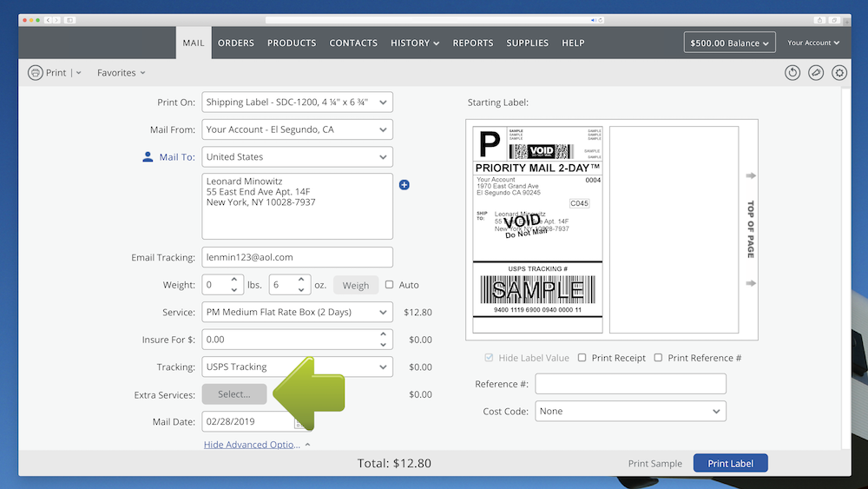Image resolution: width=868 pixels, height=489 pixels.
Task: Click the recipient address text box
Action: [297, 206]
